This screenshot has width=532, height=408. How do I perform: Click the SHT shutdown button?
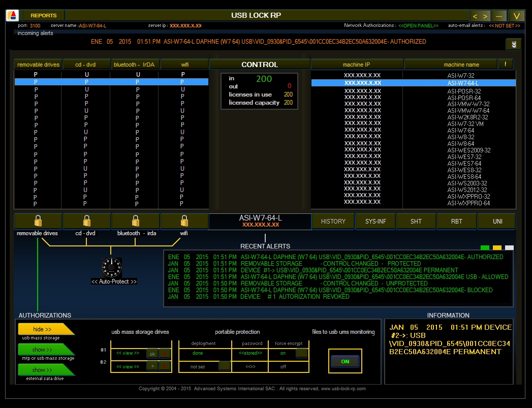416,221
